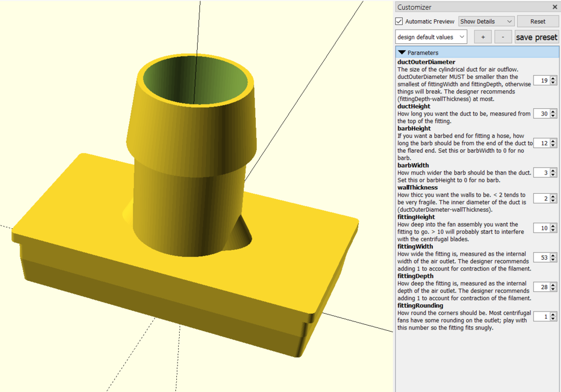Close the Customizer panel

(554, 7)
